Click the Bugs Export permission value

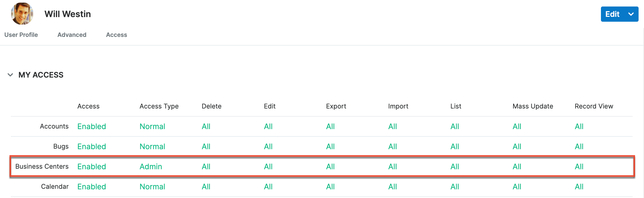pyautogui.click(x=330, y=146)
